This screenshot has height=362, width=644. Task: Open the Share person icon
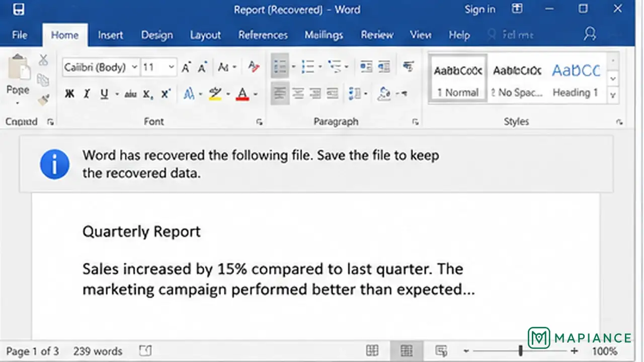(590, 34)
